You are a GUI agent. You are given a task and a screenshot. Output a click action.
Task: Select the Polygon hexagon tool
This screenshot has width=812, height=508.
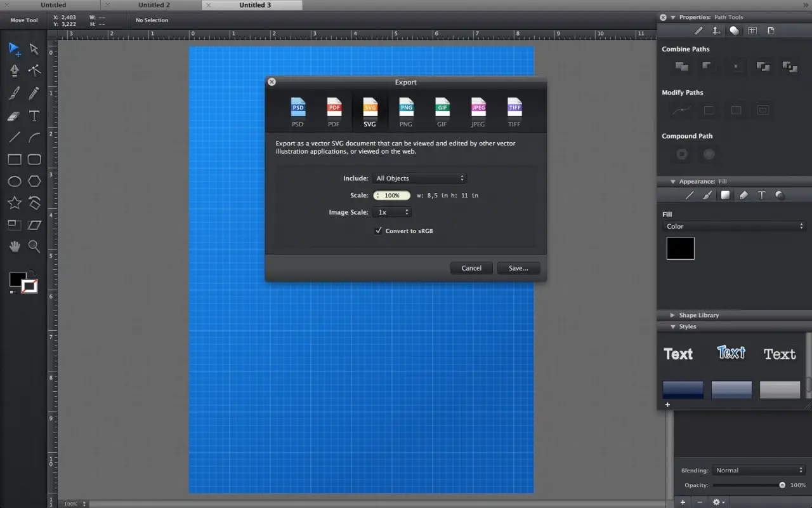(34, 182)
